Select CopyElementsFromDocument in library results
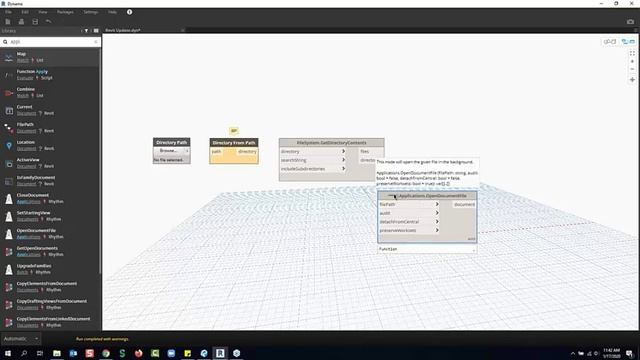Image resolution: width=640 pixels, height=360 pixels. [x=50, y=287]
